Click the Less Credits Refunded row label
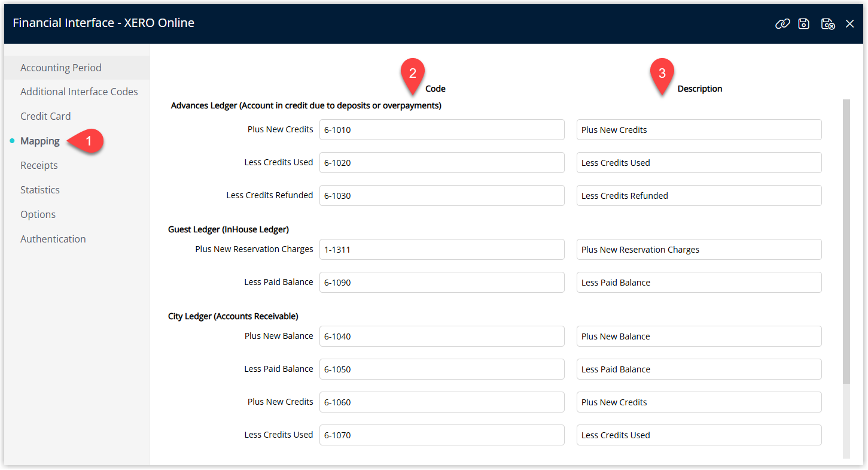 point(270,195)
